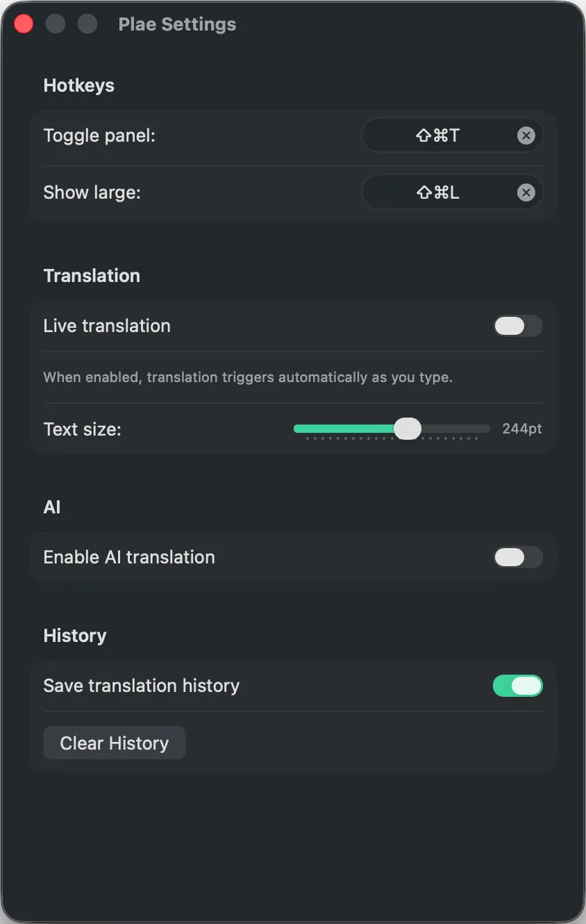Click the Text size slider handle
The width and height of the screenshot is (586, 924).
pyautogui.click(x=408, y=429)
